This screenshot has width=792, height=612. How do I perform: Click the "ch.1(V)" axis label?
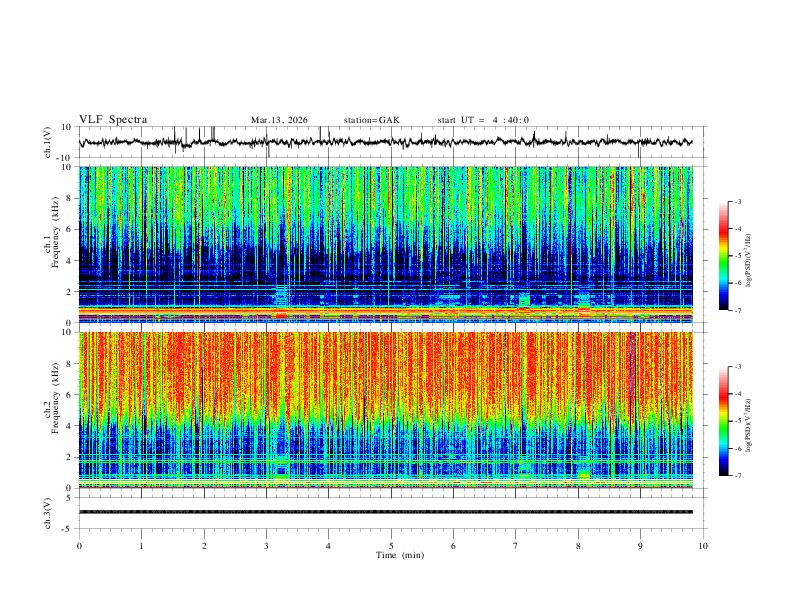click(48, 142)
